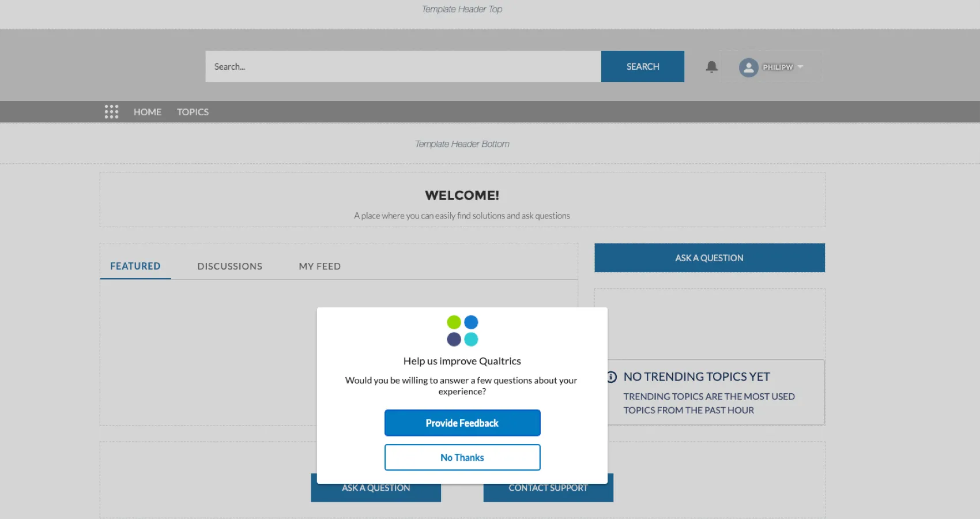The image size is (980, 519).
Task: Click the 'Help us improve Qualtrics' text
Action: coord(462,361)
